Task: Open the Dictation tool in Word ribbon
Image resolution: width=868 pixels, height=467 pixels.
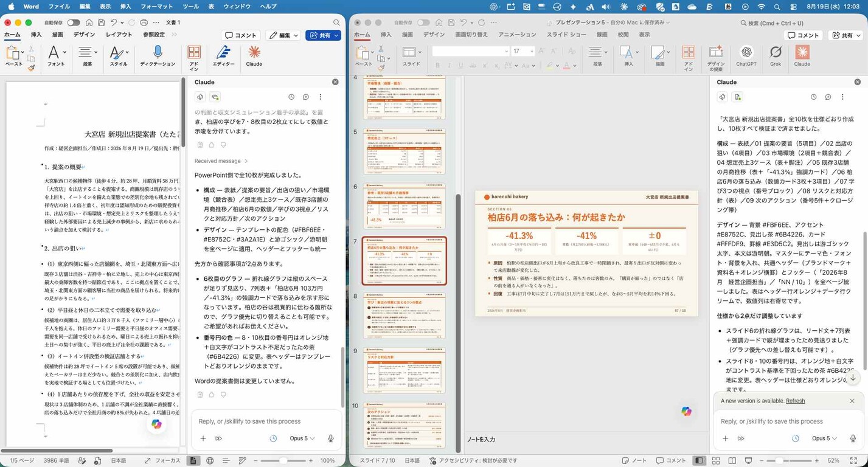Action: coord(158,55)
